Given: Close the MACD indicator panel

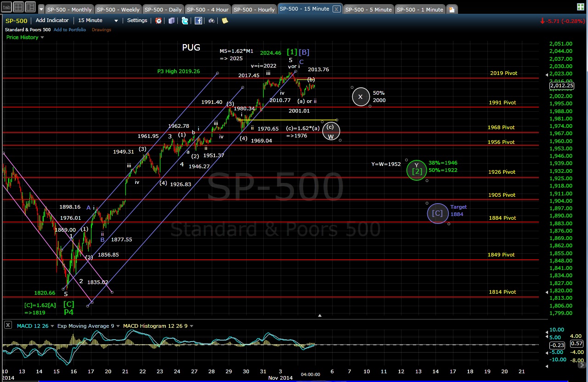Looking at the screenshot, I should [8, 325].
